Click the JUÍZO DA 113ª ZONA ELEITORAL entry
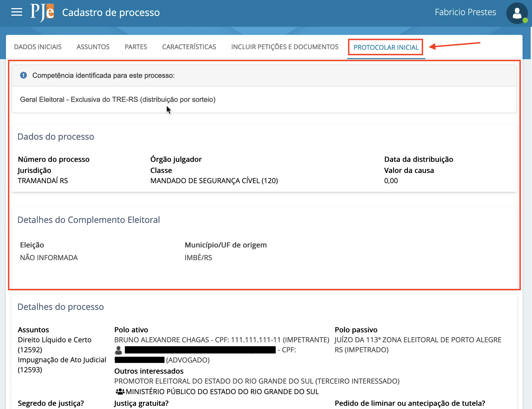Viewport: 532px width, 409px height. click(x=418, y=345)
